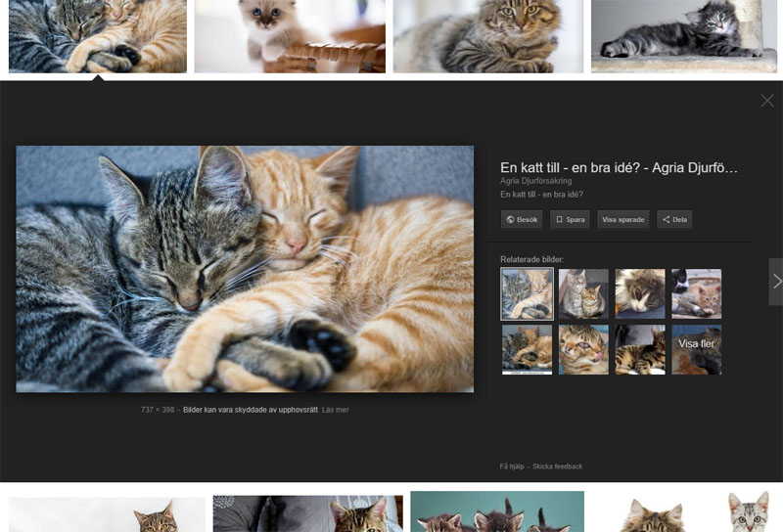This screenshot has width=783, height=532.
Task: Select related thumbnail of two sitting tabby cats
Action: pyautogui.click(x=583, y=294)
